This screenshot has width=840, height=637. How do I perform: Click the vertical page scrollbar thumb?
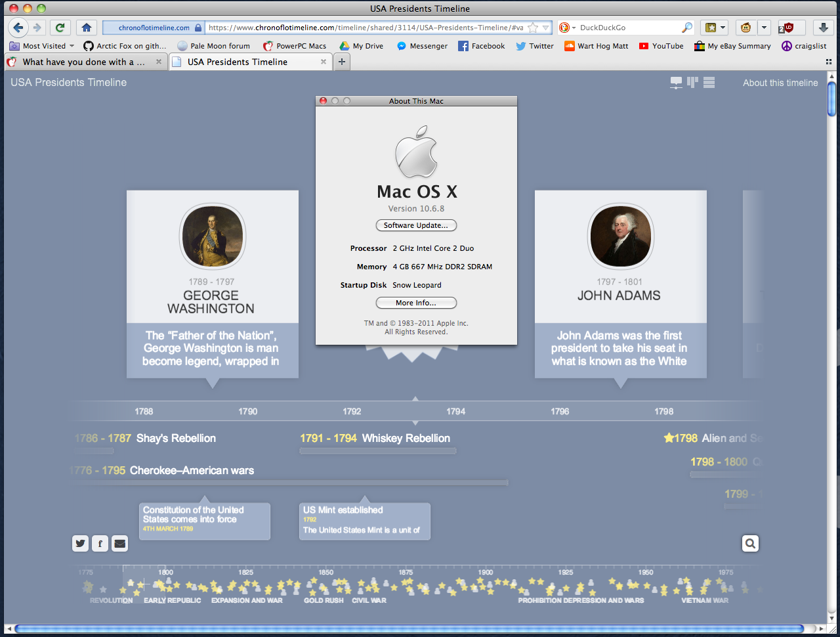point(832,99)
